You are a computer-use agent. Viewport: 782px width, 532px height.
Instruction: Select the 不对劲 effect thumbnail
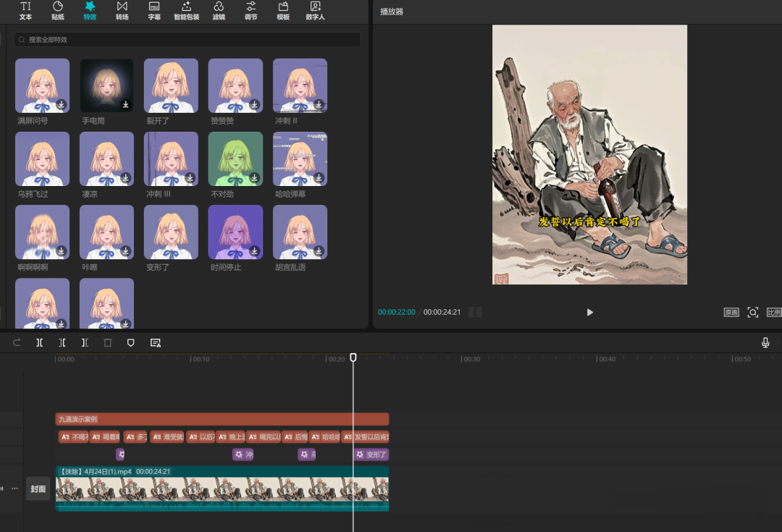tap(235, 159)
